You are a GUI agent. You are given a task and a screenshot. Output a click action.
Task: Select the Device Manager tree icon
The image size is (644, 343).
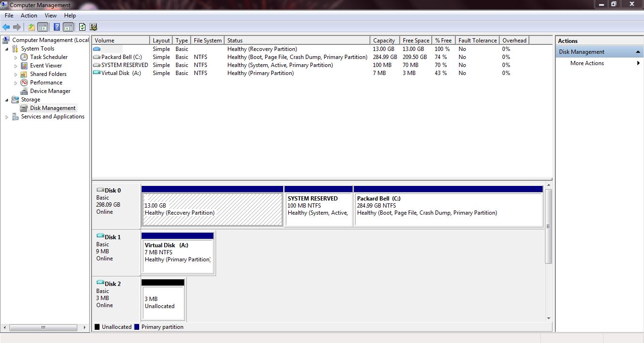tap(24, 91)
